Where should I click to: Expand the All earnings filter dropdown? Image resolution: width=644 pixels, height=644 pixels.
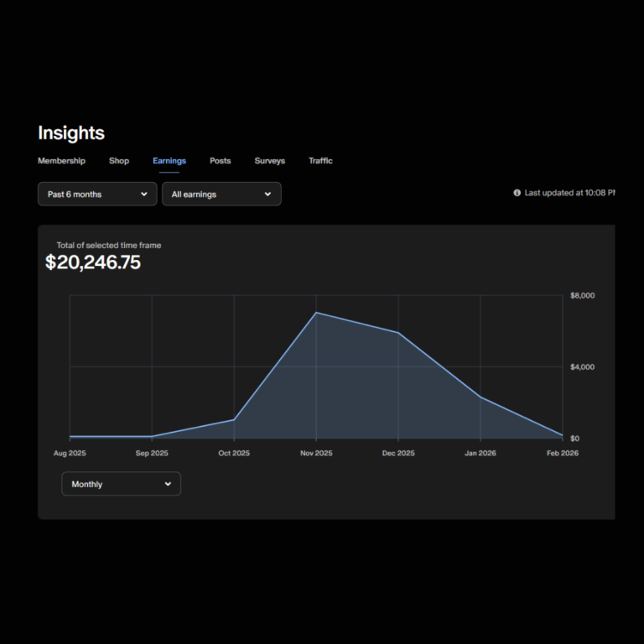(x=221, y=194)
